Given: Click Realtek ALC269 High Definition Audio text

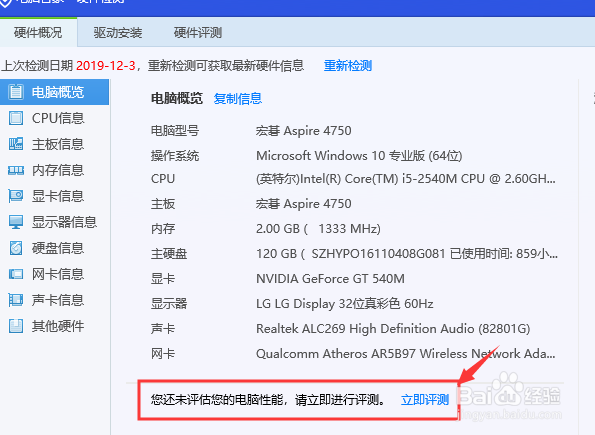Looking at the screenshot, I should click(393, 329).
